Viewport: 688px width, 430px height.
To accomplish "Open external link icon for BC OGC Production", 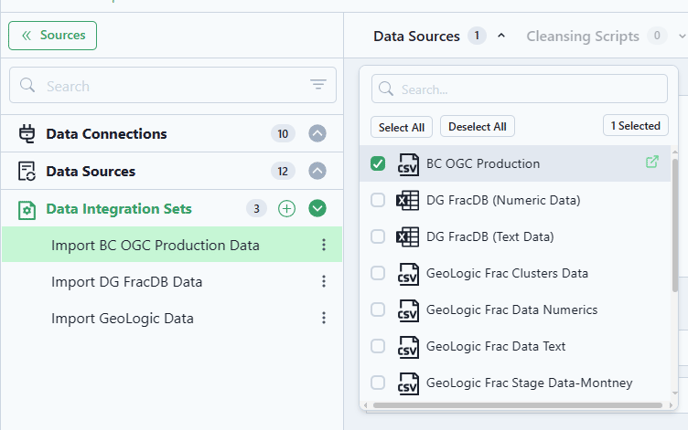I will 652,162.
